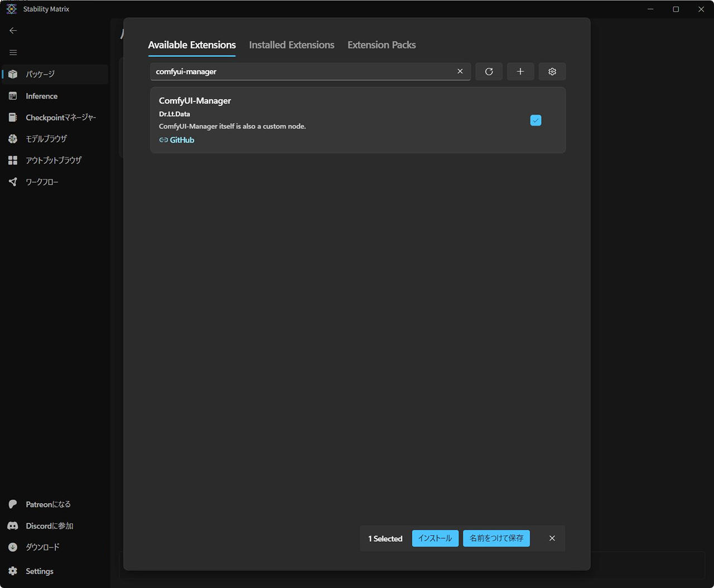Click the インストール button
The width and height of the screenshot is (714, 588).
point(435,538)
